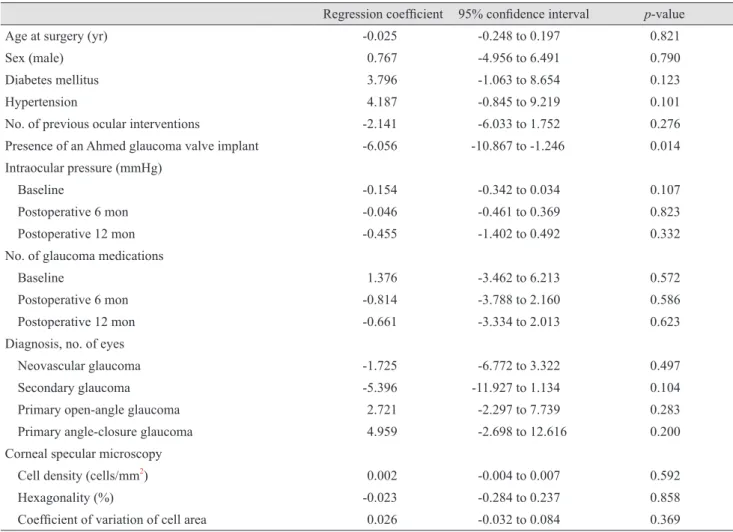
Task: Click the interval '-2.698 to 12.616'
Action: click(x=522, y=431)
